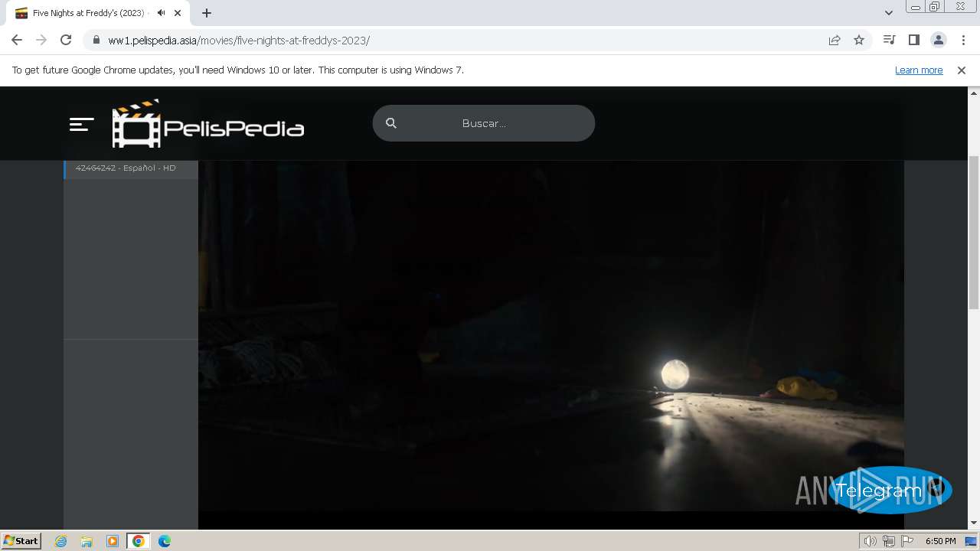Open the PelisPedia hamburger menu

pyautogui.click(x=81, y=124)
